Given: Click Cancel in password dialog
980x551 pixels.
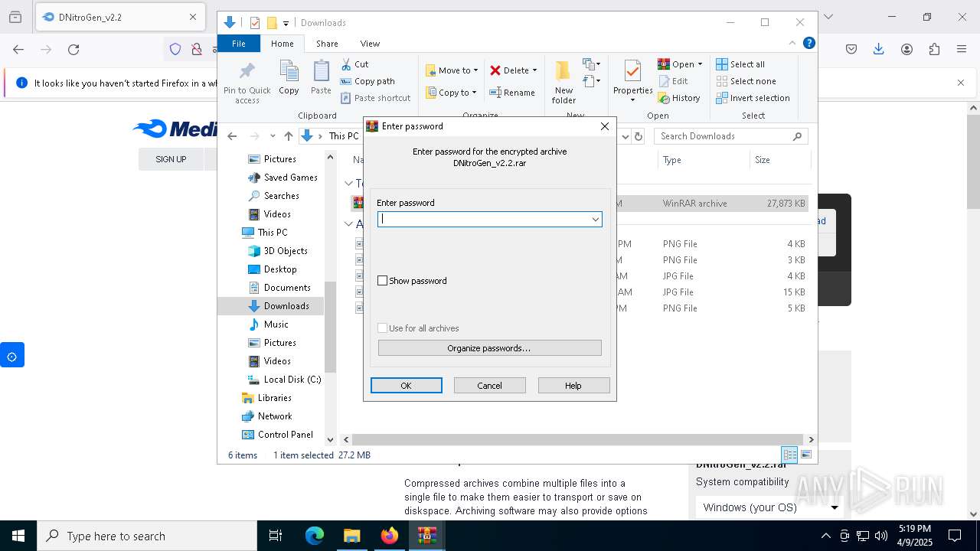Looking at the screenshot, I should pyautogui.click(x=490, y=386).
